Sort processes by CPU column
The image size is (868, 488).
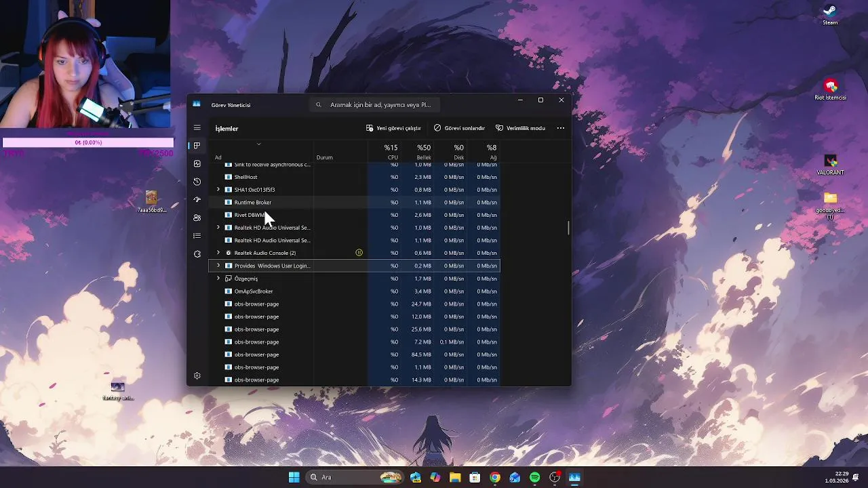click(x=385, y=152)
